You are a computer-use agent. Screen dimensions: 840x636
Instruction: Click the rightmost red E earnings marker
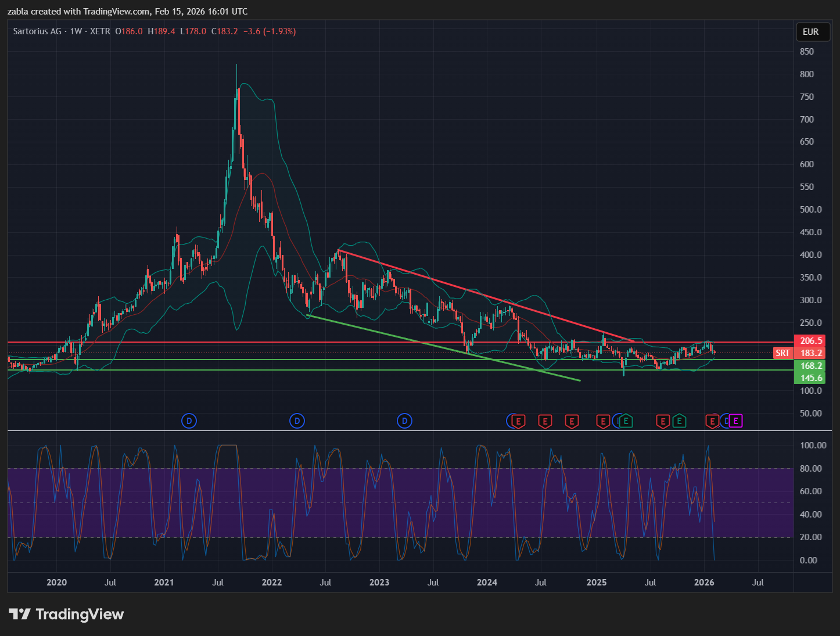click(x=712, y=421)
